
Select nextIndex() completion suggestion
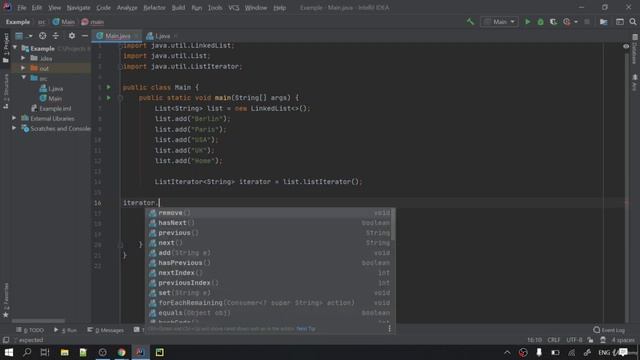tap(269, 273)
